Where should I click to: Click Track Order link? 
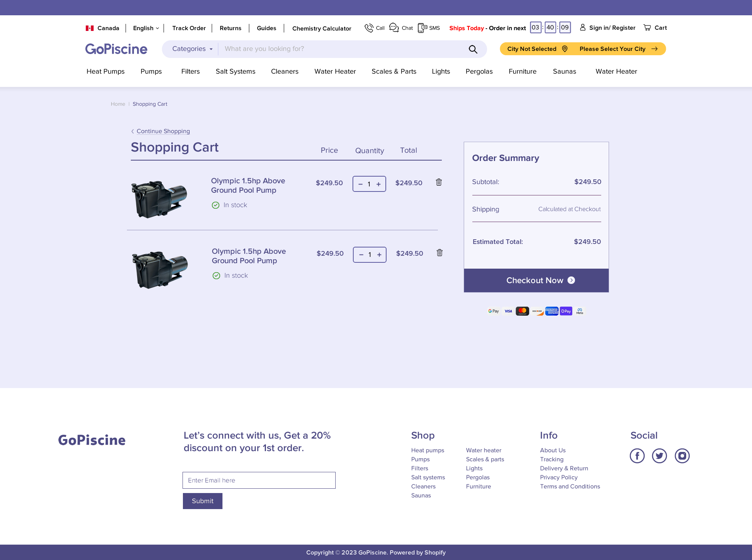click(189, 28)
